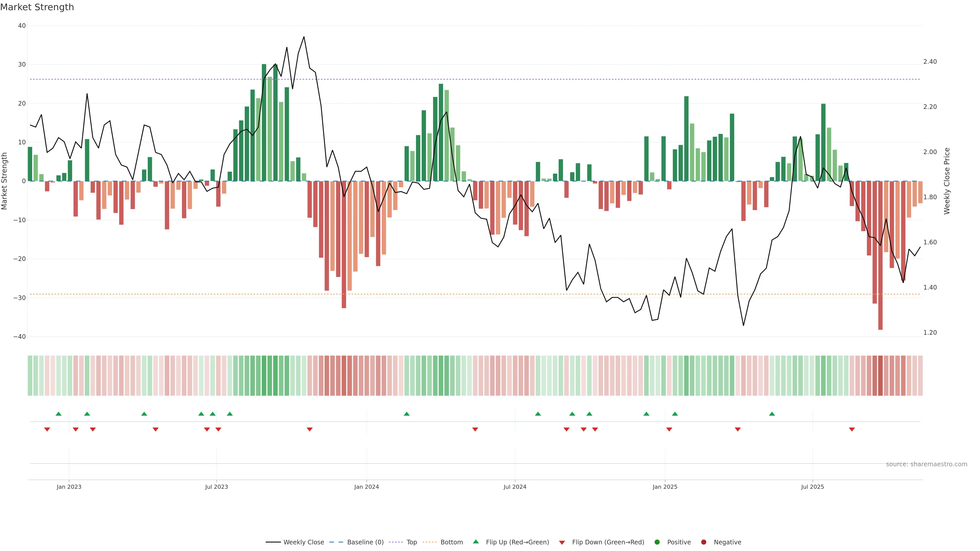The image size is (980, 551).
Task: Click the 2.40 right axis tick label
Action: coord(930,61)
